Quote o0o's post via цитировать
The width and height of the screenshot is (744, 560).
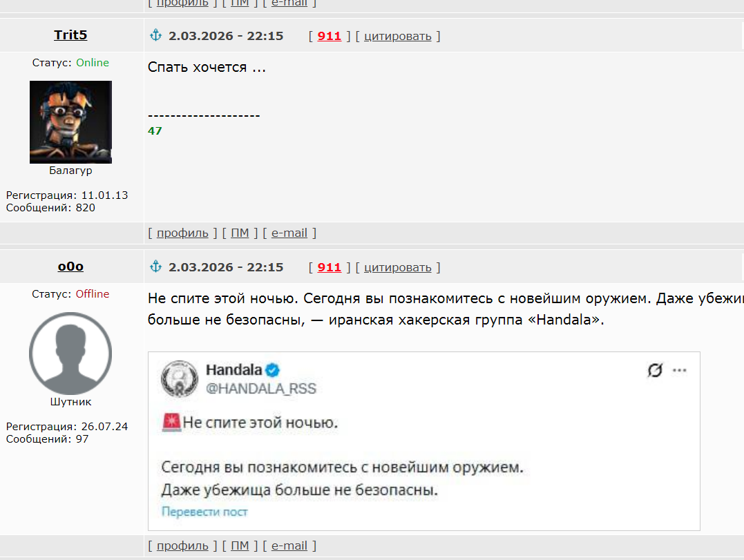[398, 268]
